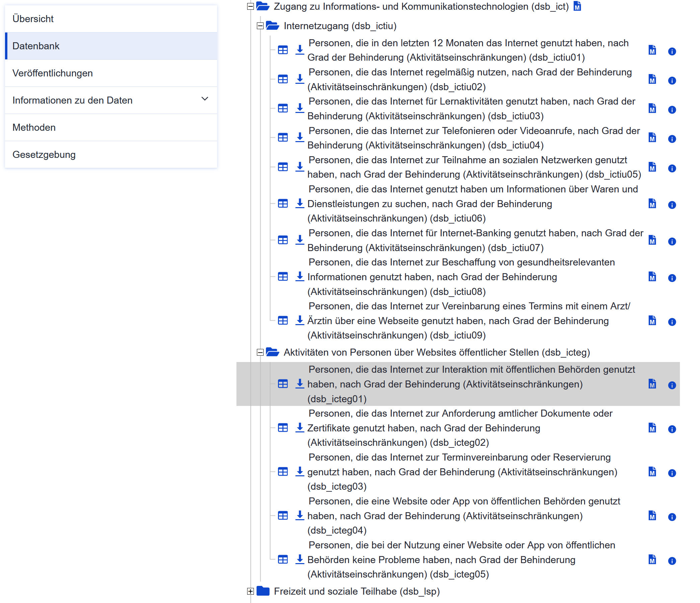Download dataset dsb_ictiu08
Screen dimensions: 700x603
pyautogui.click(x=300, y=277)
